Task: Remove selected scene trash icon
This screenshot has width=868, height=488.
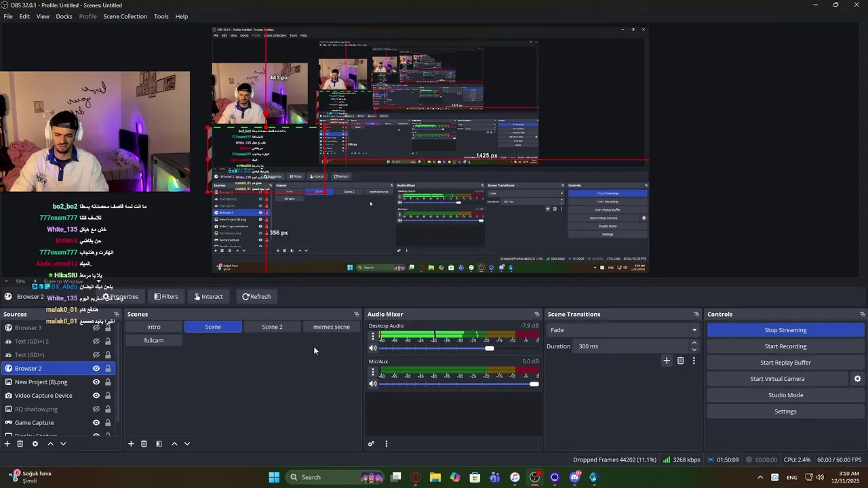Action: click(144, 444)
